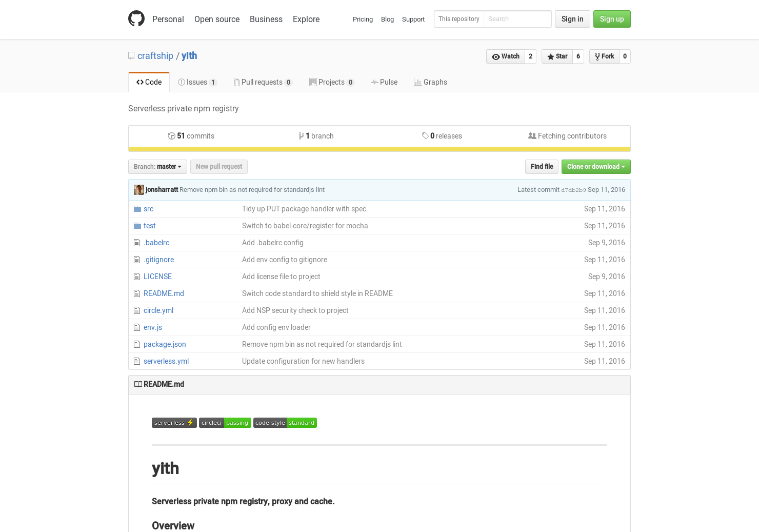Open the 1 branch link

click(x=316, y=136)
